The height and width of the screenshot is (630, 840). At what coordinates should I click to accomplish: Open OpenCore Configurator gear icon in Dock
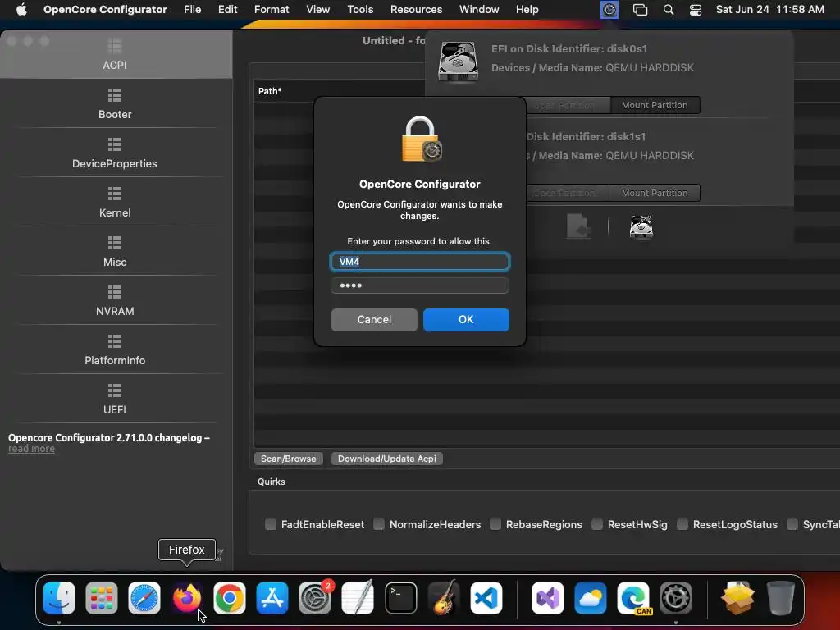[x=676, y=597]
